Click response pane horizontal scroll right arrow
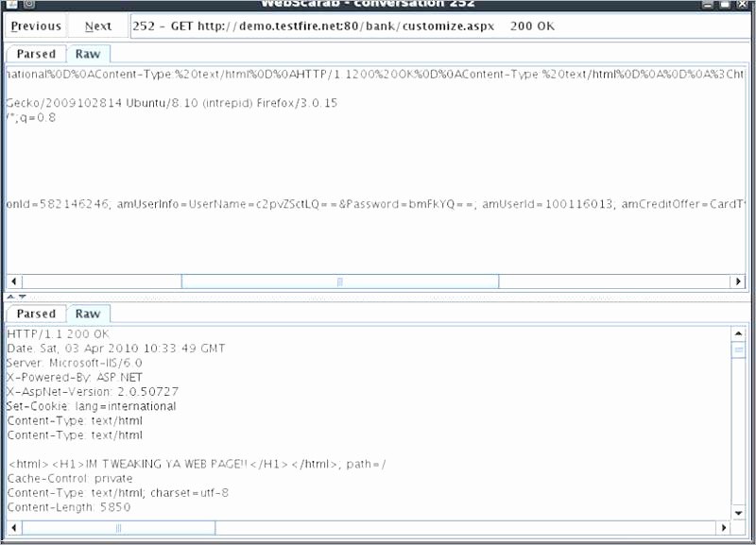This screenshot has height=545, width=756. point(723,527)
